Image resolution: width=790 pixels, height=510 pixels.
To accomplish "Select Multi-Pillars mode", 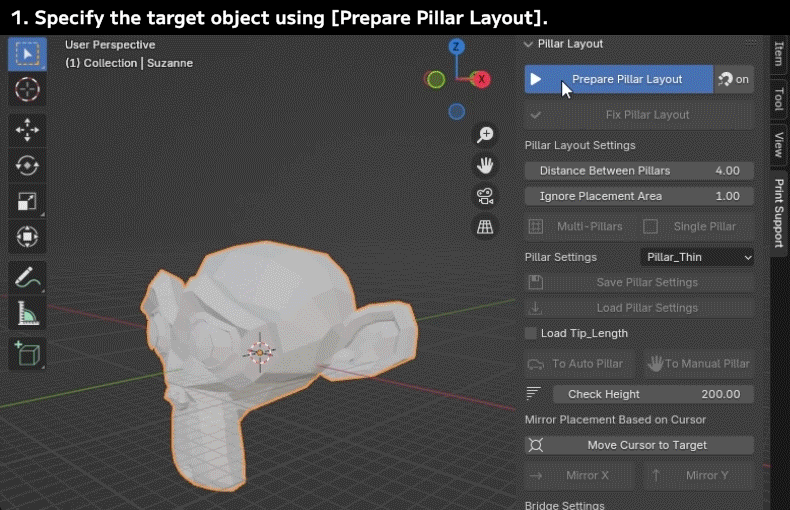I will (579, 227).
